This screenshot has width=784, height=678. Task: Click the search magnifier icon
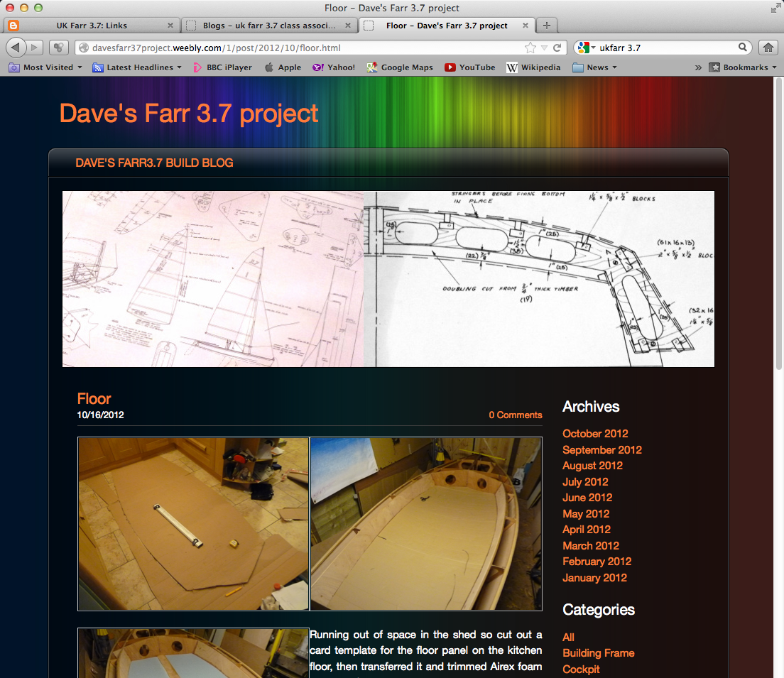pyautogui.click(x=743, y=48)
